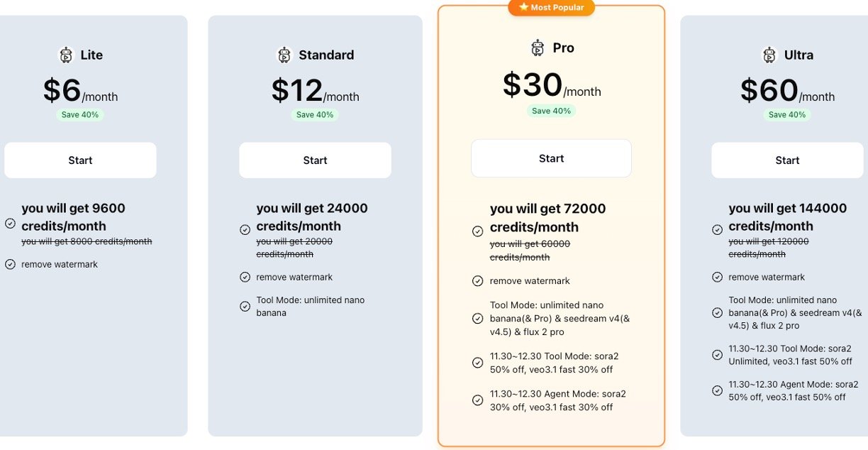Click the Standard plan title text
This screenshot has height=450, width=868.
point(326,55)
